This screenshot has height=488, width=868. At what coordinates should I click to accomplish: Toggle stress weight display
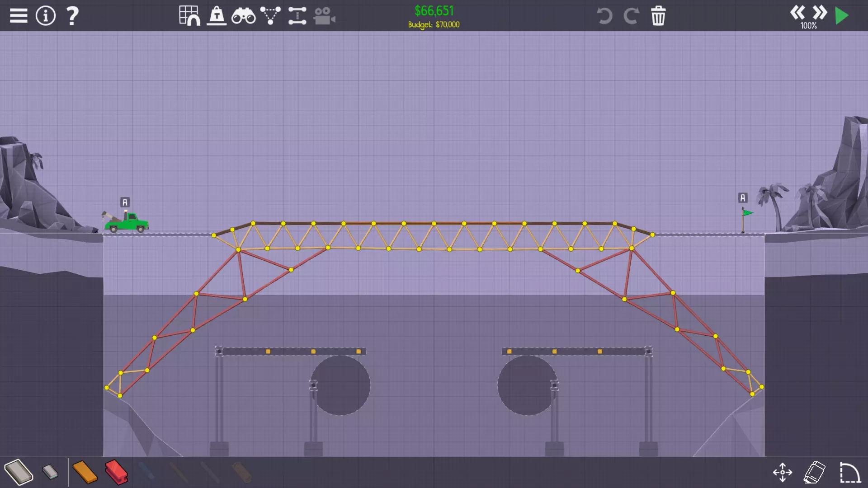point(217,16)
